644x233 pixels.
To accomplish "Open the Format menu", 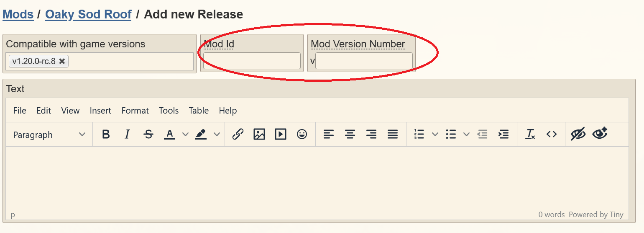I will [x=135, y=111].
